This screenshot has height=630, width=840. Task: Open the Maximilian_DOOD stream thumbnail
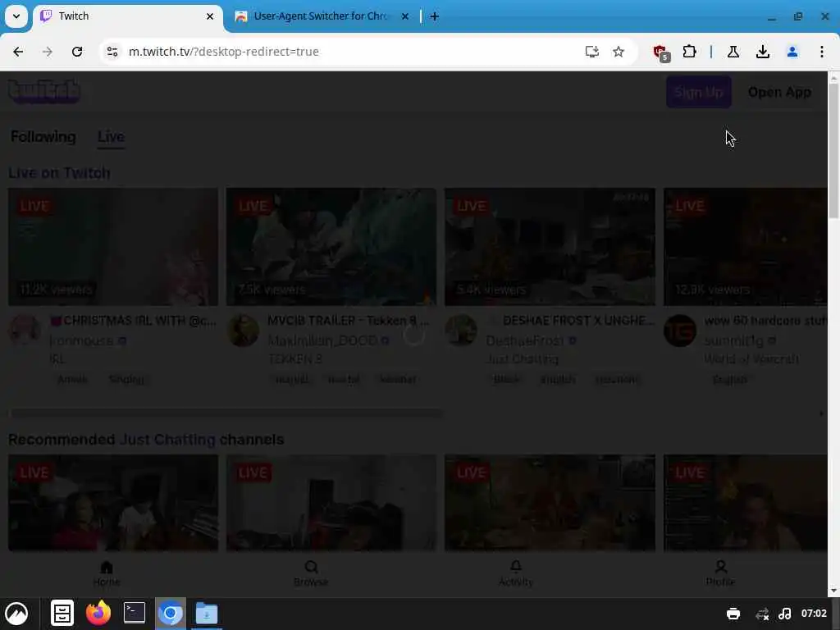coord(331,247)
